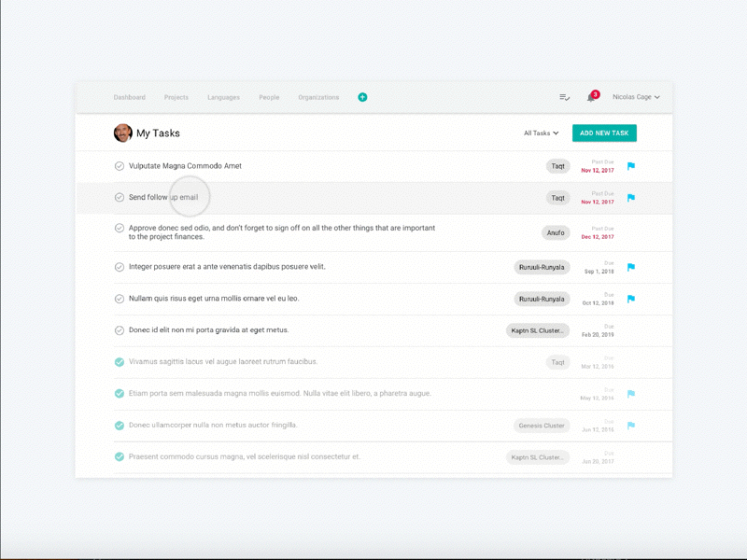Switch to the Projects section
This screenshot has width=747, height=560.
tap(176, 97)
